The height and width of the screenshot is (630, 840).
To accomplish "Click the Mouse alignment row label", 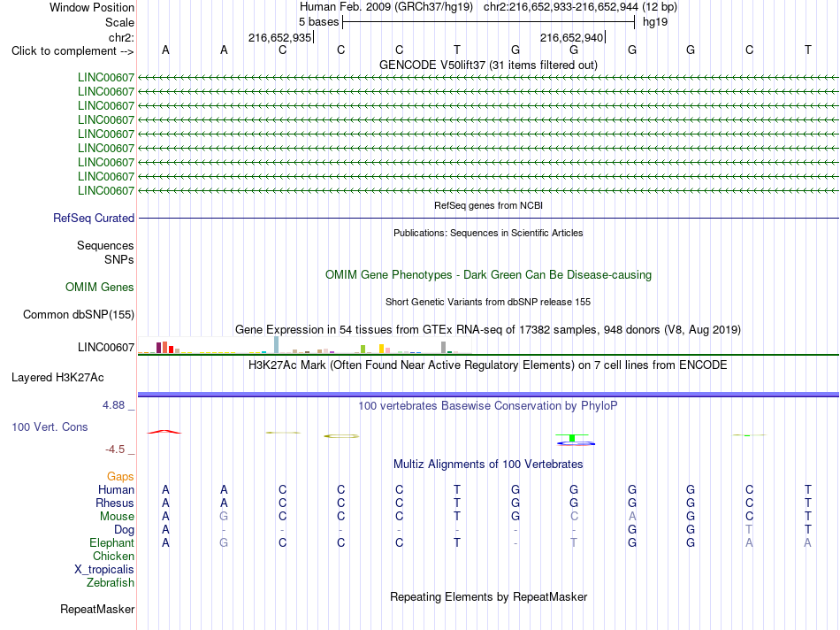I will pos(117,517).
